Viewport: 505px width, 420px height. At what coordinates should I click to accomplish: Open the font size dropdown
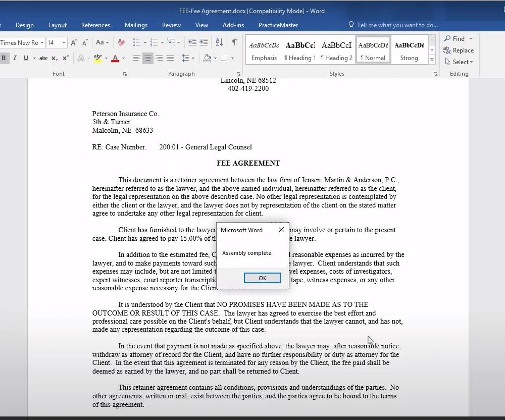(x=64, y=43)
